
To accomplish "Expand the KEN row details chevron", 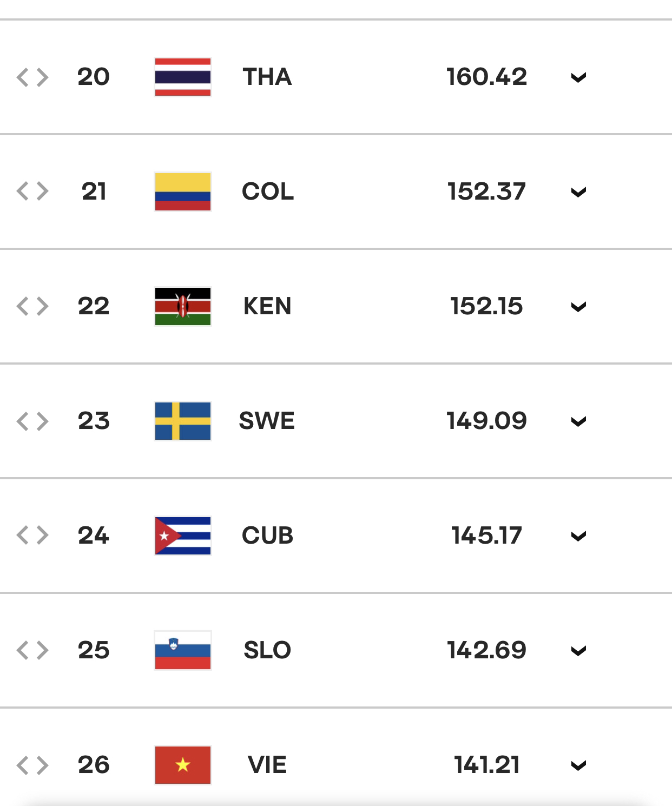I will tap(578, 307).
